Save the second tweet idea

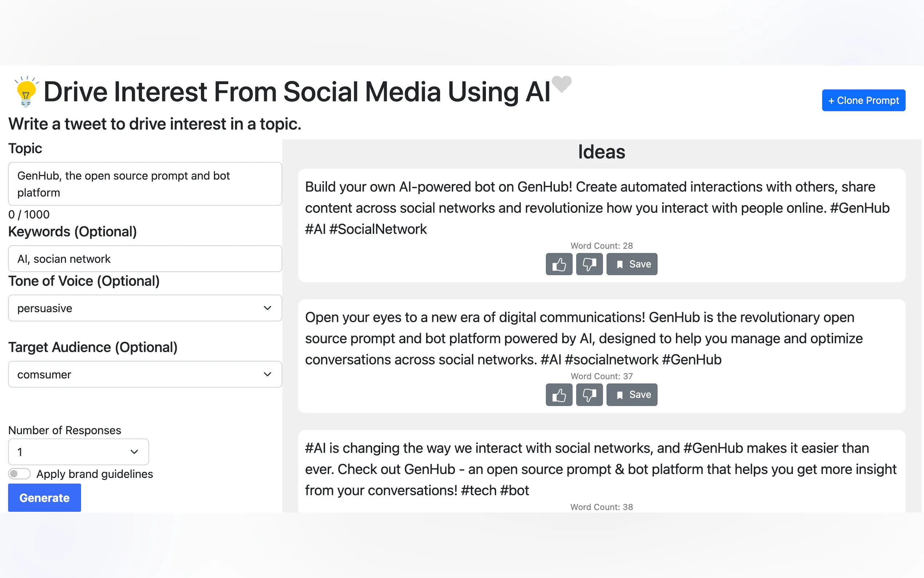(x=632, y=395)
